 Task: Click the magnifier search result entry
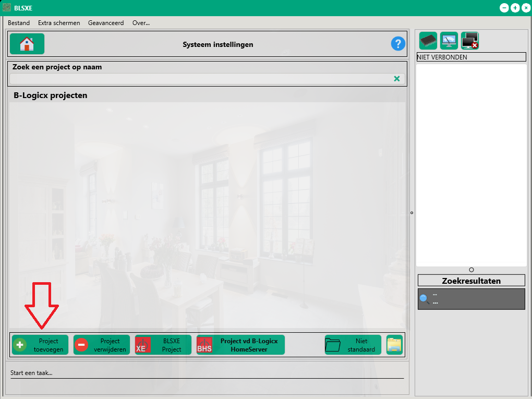point(471,299)
